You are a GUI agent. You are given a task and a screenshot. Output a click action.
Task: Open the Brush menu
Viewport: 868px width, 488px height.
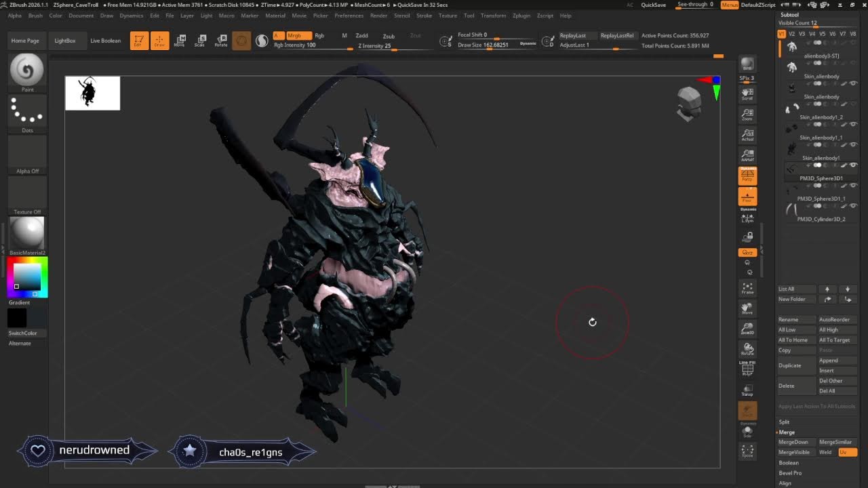point(35,15)
